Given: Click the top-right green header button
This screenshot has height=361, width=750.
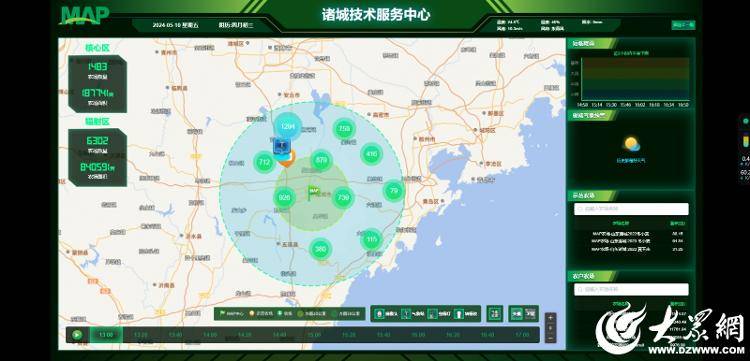Looking at the screenshot, I should [683, 25].
